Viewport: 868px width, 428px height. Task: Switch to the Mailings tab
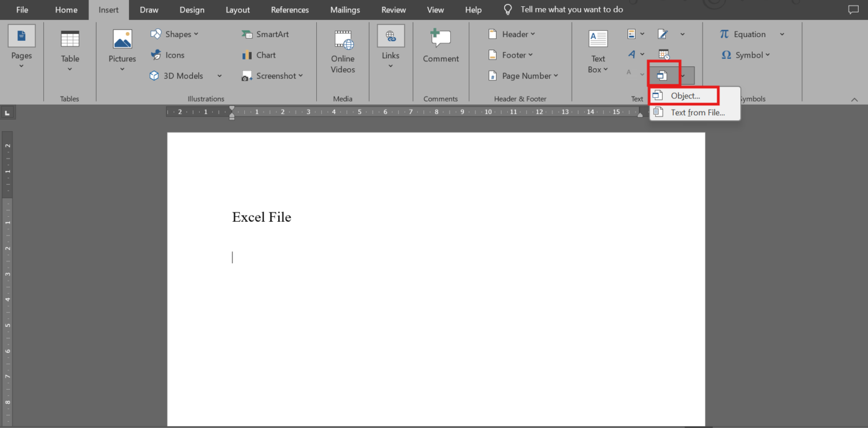point(345,10)
